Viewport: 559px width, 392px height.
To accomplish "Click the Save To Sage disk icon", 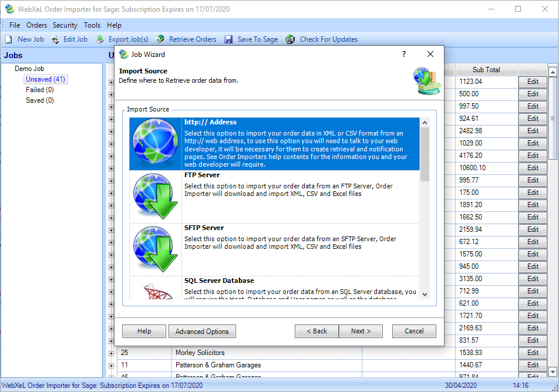I will 228,39.
